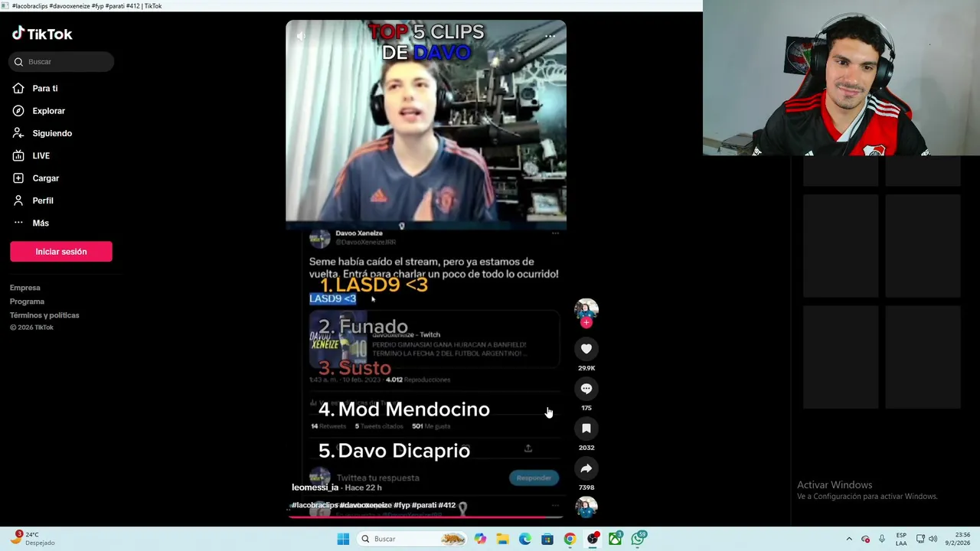Open the #lacobraclips hashtag
Viewport: 980px width, 551px height.
coord(315,505)
